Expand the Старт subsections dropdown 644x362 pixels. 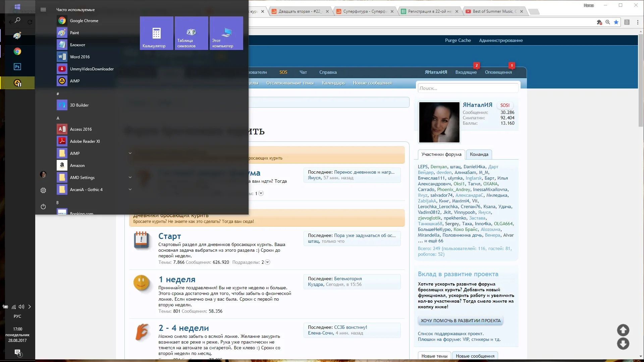pyautogui.click(x=267, y=262)
